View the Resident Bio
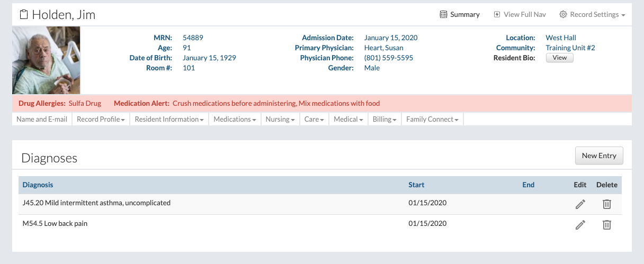Viewport: 644px width, 264px height. (559, 58)
